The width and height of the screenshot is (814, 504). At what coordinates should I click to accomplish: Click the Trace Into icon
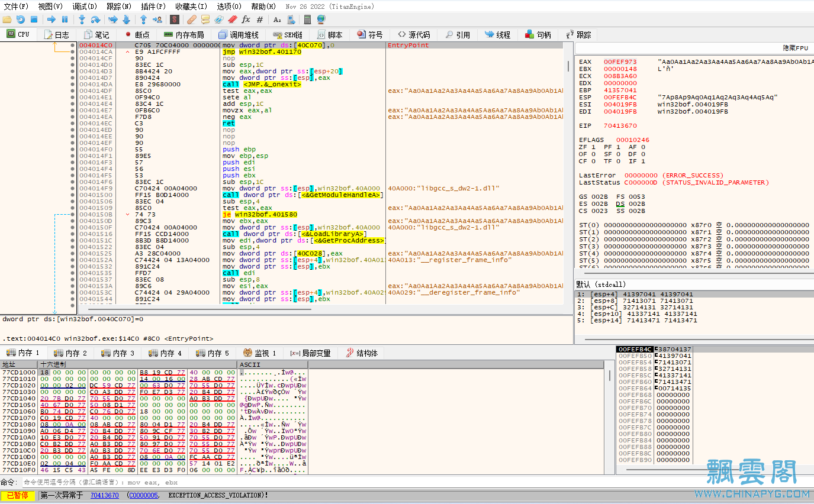[x=112, y=20]
